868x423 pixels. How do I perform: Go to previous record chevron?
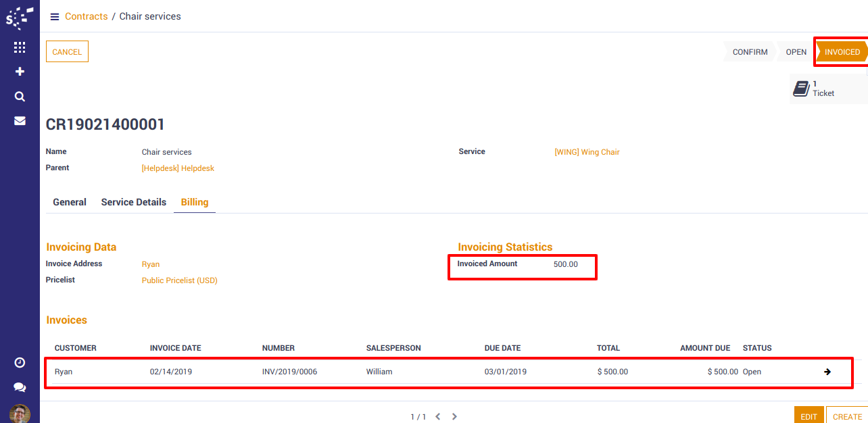[x=438, y=417]
